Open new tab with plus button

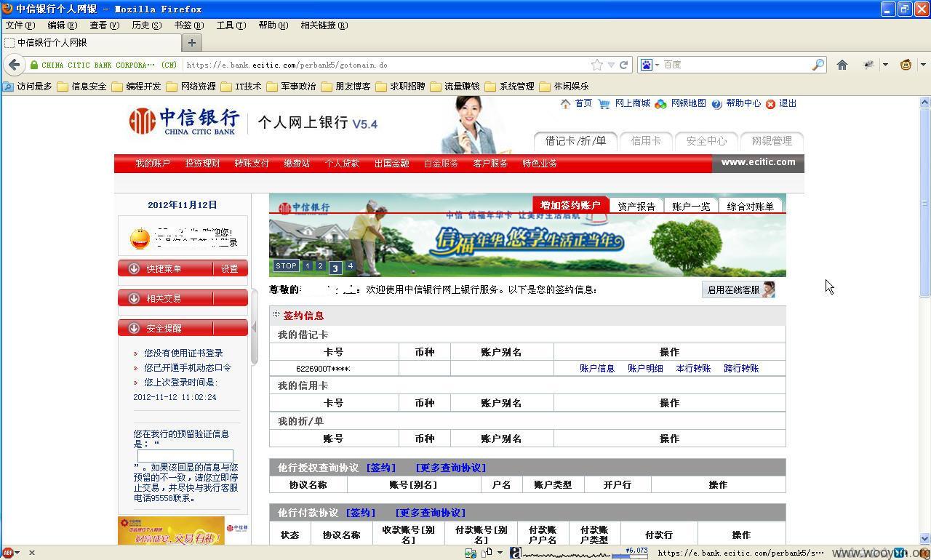(192, 42)
